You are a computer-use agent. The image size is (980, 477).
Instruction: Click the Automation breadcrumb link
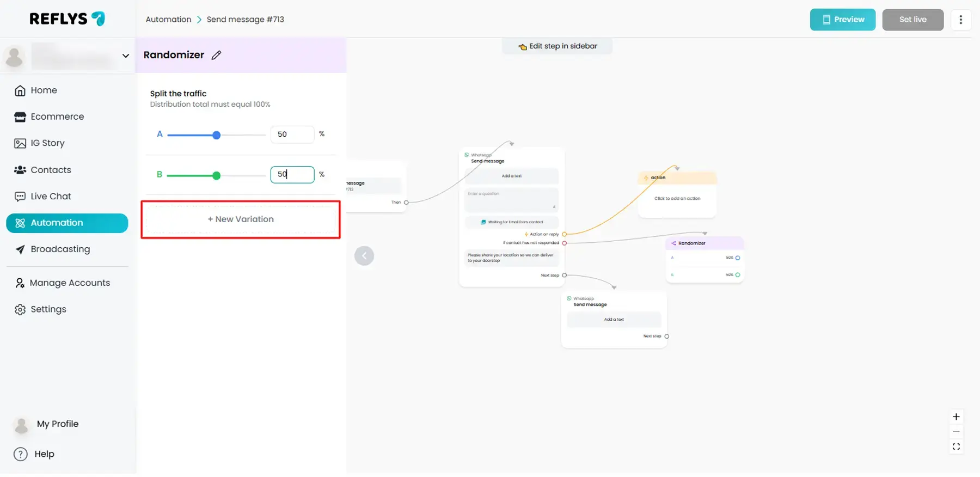tap(168, 20)
